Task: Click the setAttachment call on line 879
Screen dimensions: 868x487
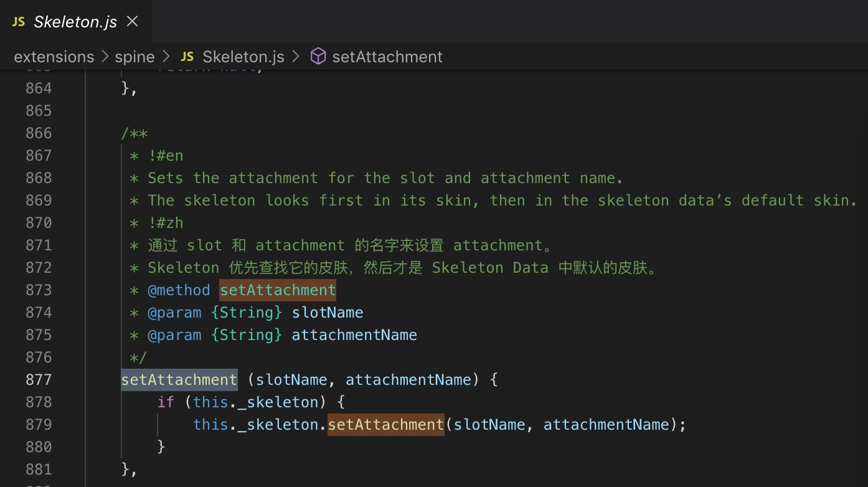Action: [385, 425]
